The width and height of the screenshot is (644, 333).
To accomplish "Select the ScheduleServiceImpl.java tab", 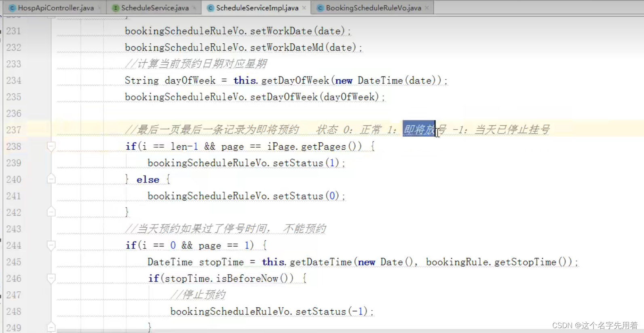I will [257, 8].
